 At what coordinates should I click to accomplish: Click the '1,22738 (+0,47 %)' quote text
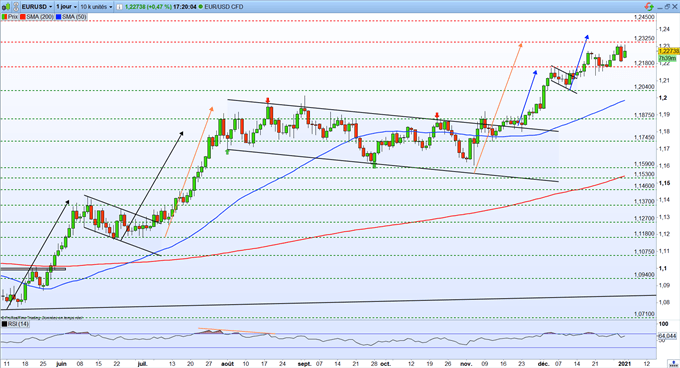coord(148,7)
